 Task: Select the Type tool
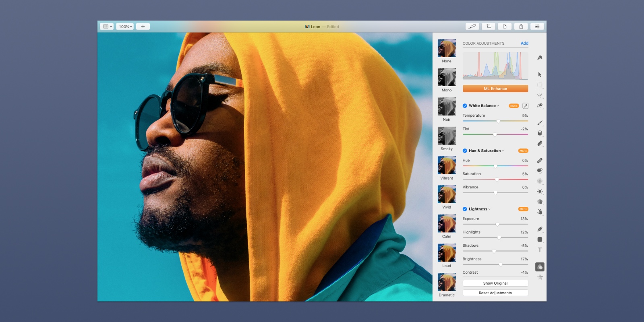[540, 250]
